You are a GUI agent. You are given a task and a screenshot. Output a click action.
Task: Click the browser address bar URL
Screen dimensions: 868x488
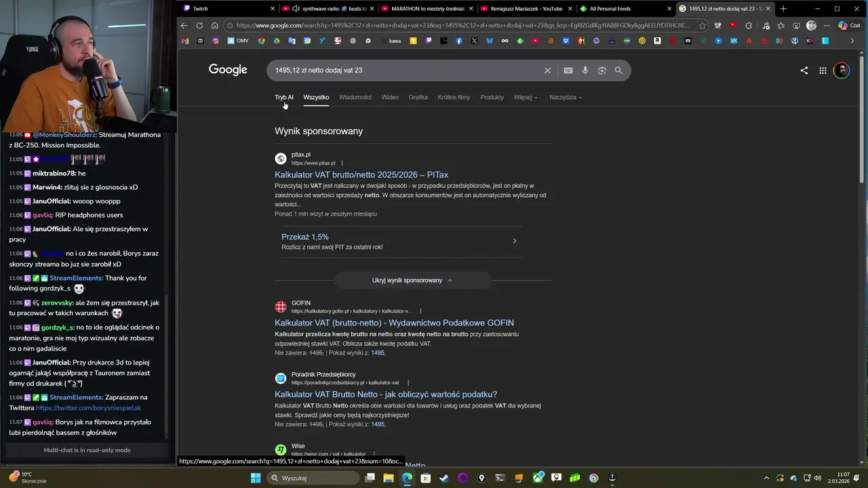tap(462, 26)
